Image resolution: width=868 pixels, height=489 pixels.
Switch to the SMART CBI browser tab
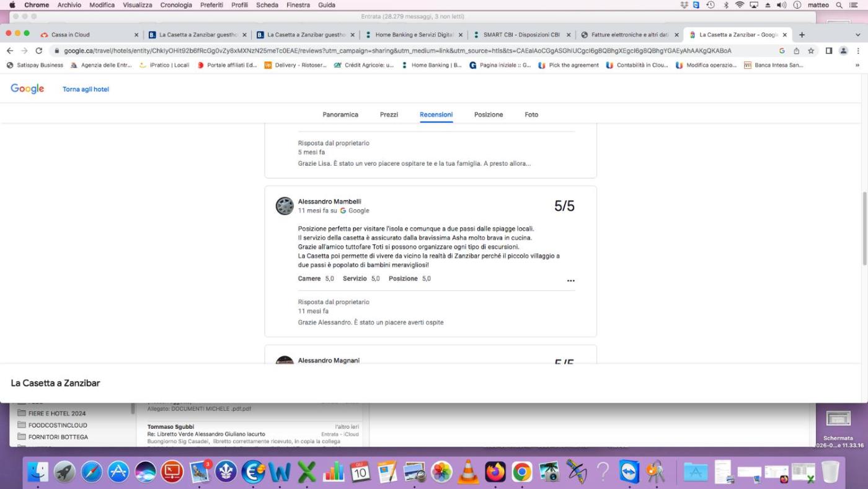coord(521,35)
